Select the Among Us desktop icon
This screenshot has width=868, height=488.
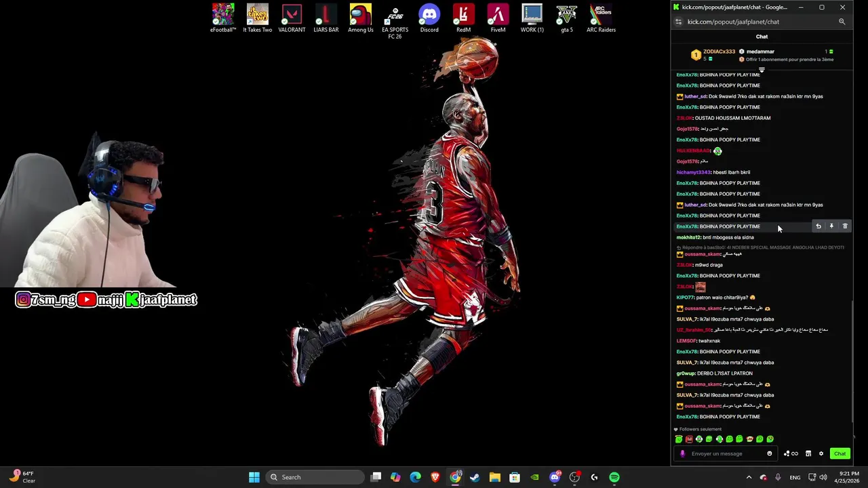(x=361, y=18)
